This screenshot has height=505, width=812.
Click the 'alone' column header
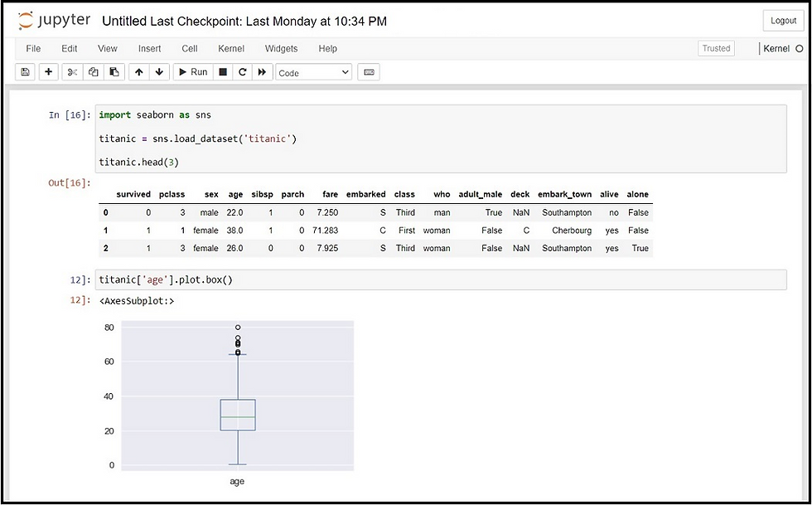(637, 194)
